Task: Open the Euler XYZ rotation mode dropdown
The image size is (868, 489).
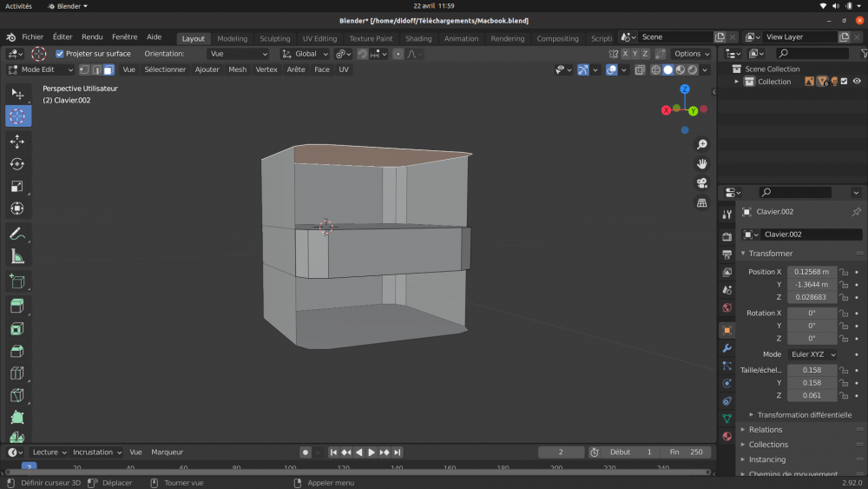Action: pyautogui.click(x=812, y=354)
